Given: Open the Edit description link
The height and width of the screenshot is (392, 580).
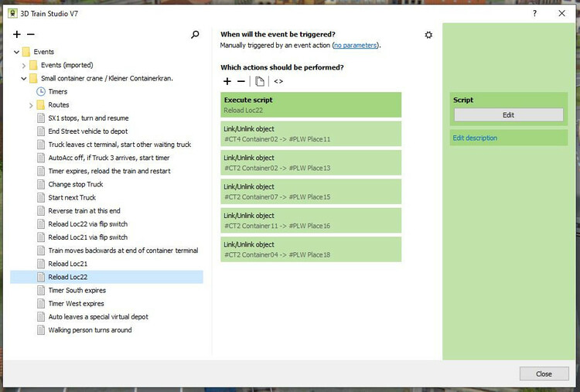Looking at the screenshot, I should click(x=475, y=138).
